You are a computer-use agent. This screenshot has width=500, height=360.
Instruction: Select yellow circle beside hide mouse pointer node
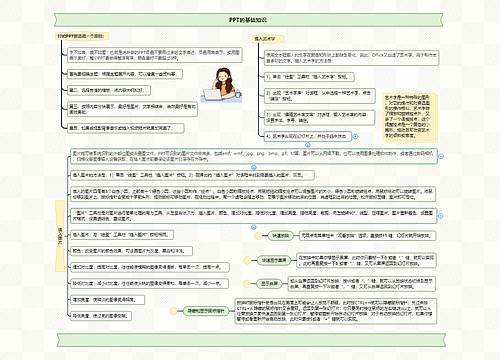tap(173, 311)
